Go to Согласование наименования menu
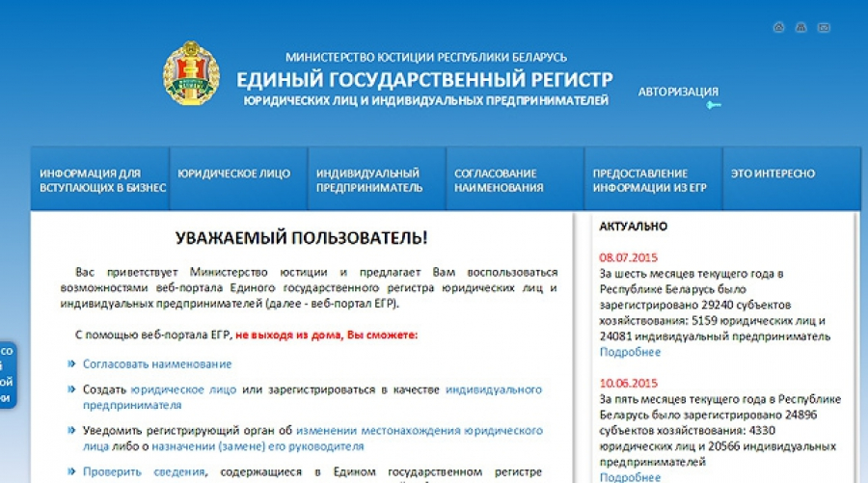This screenshot has width=868, height=483. click(515, 178)
